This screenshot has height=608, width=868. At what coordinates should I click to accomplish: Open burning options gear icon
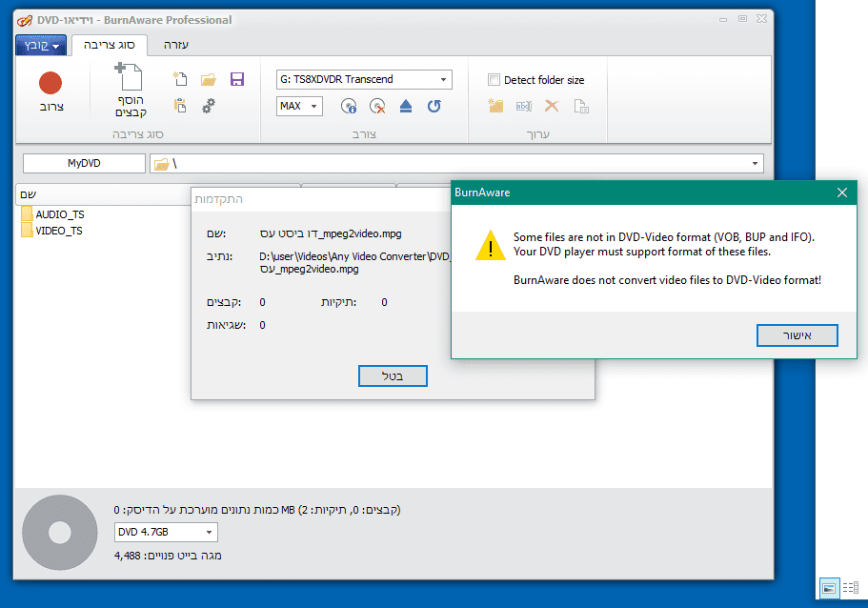point(208,106)
